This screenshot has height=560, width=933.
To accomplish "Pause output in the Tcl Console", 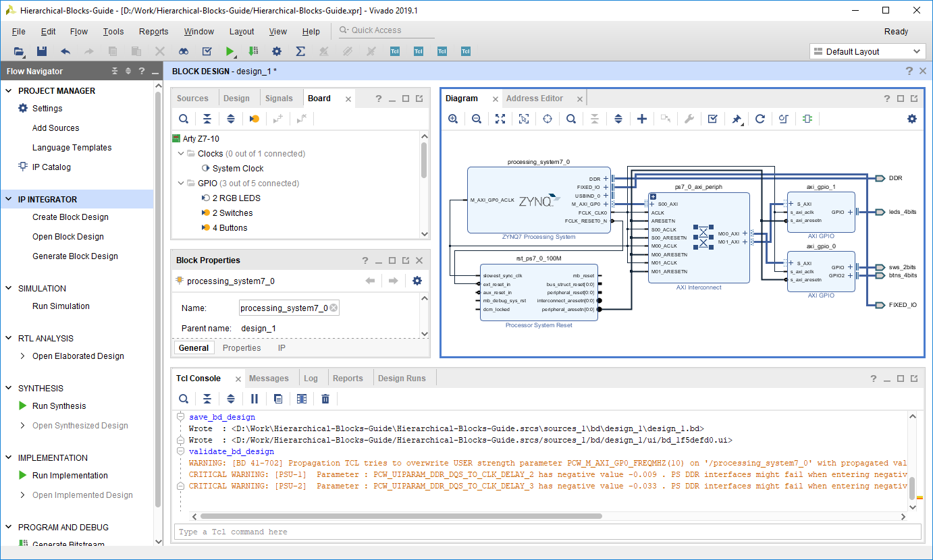I will (255, 399).
